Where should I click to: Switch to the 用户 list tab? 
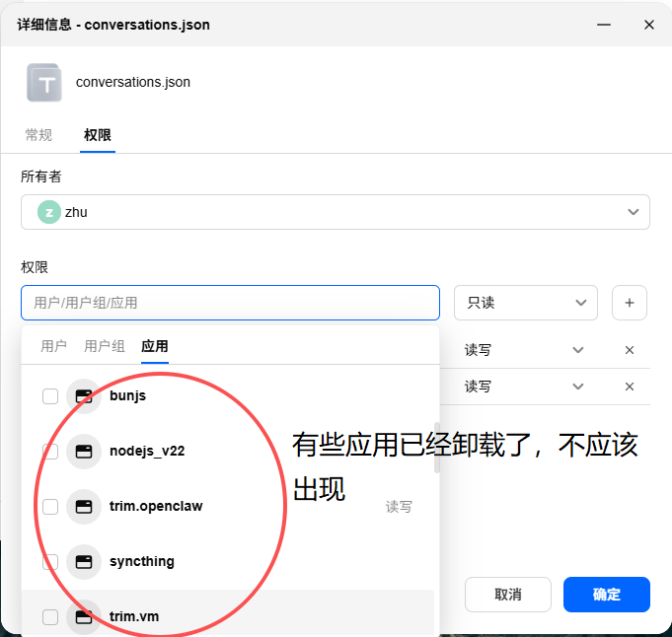coord(53,346)
